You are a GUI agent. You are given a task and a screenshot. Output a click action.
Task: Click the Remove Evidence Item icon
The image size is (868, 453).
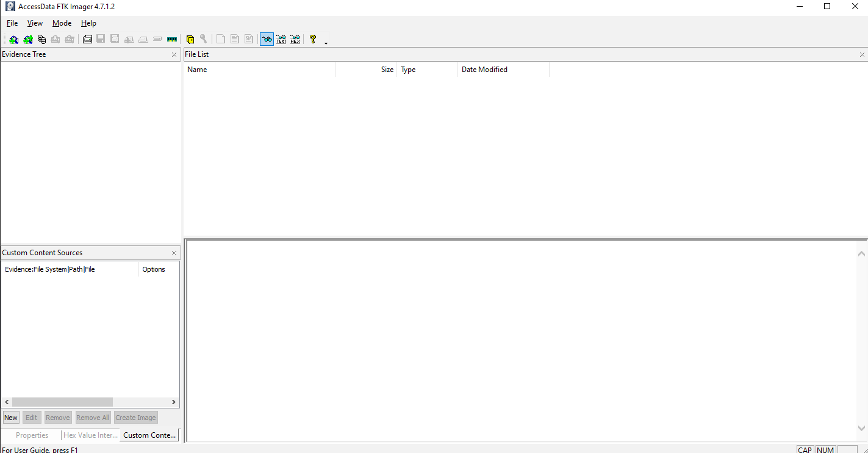click(56, 39)
